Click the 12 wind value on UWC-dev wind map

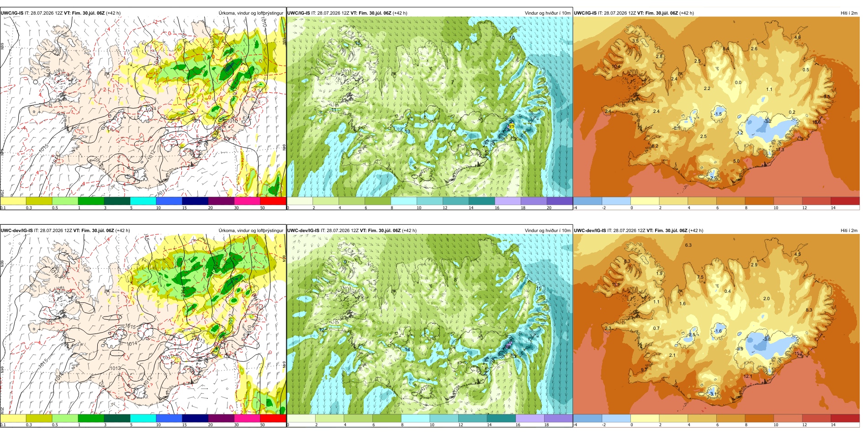tap(322, 330)
